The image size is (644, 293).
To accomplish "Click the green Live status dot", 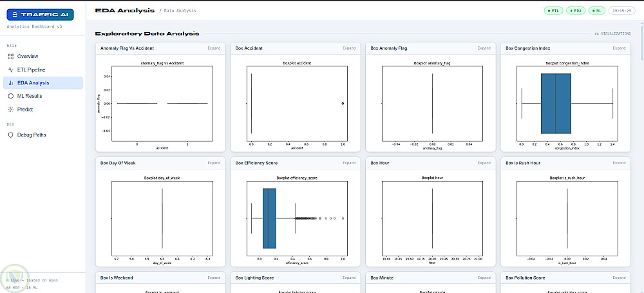I will click(x=7, y=280).
